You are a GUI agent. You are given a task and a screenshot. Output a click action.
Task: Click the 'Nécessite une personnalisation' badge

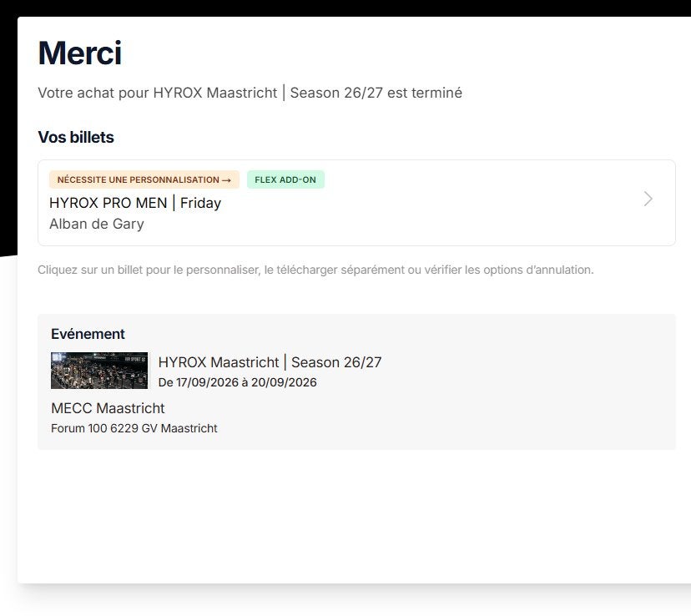pos(144,179)
